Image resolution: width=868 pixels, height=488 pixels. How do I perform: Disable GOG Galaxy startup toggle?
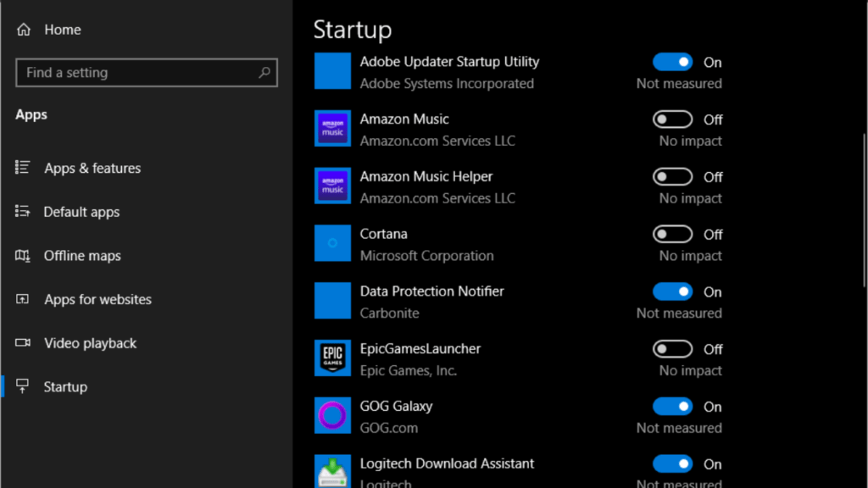point(672,407)
